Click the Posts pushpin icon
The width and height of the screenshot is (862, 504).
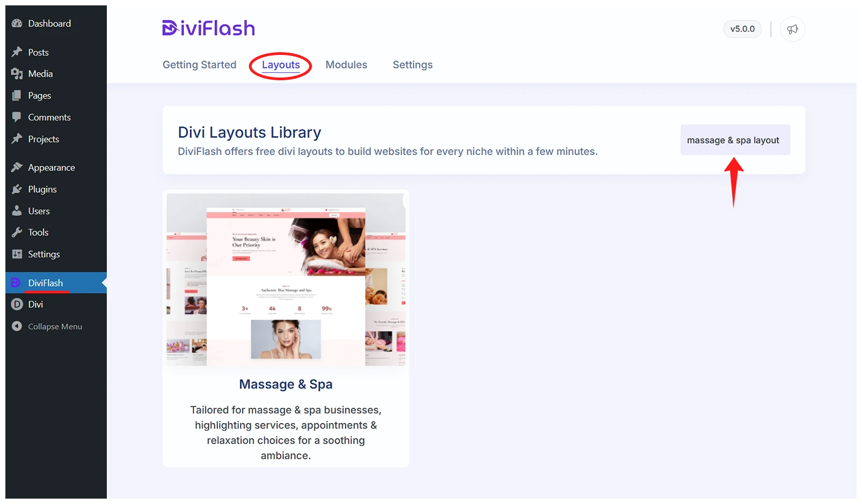pyautogui.click(x=17, y=52)
